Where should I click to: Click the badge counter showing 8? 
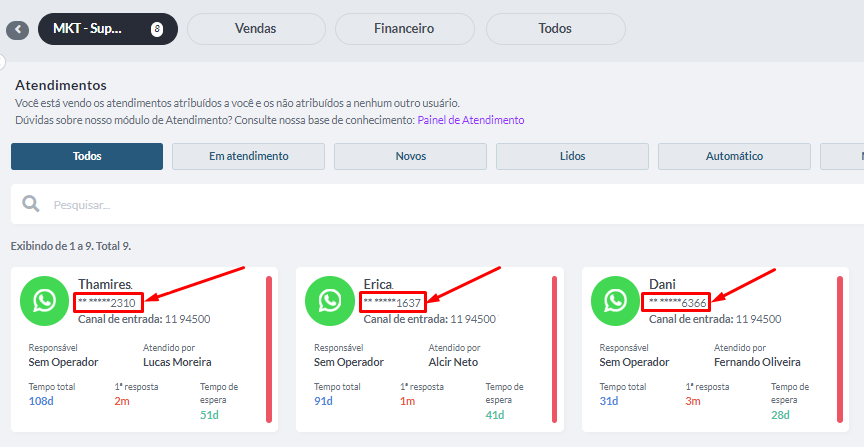point(157,29)
